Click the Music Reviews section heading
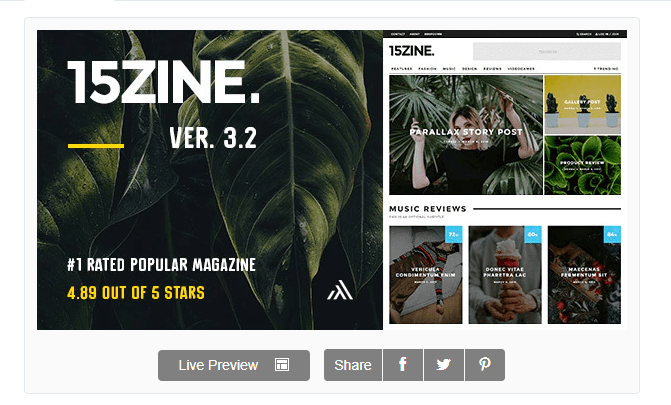Viewport: 671px width, 405px height. pos(428,209)
